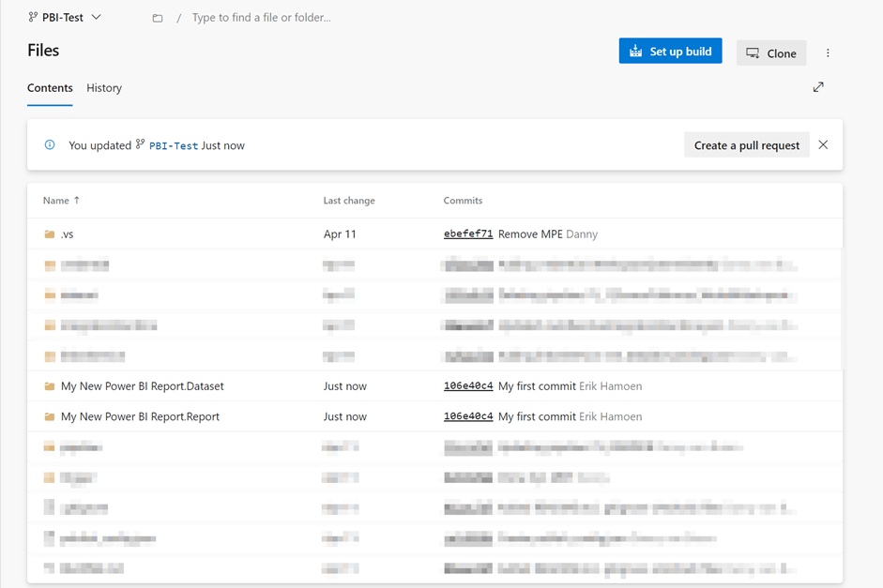Open the PBI-Test branch selector dropdown
This screenshot has width=883, height=588.
pyautogui.click(x=65, y=17)
